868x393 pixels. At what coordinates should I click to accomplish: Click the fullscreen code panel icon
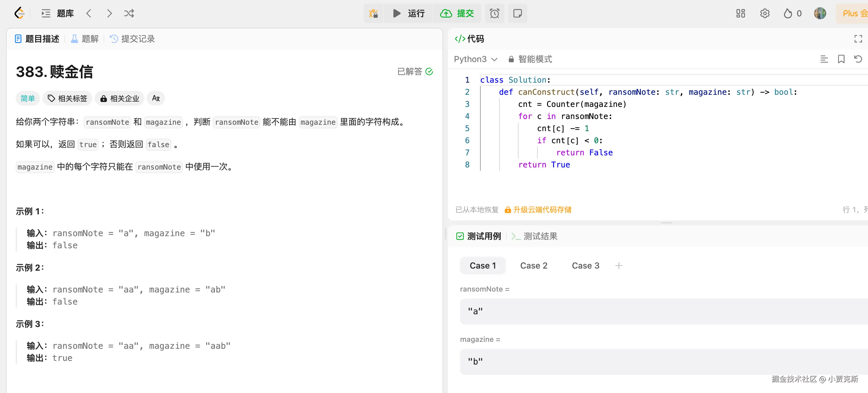pos(858,39)
